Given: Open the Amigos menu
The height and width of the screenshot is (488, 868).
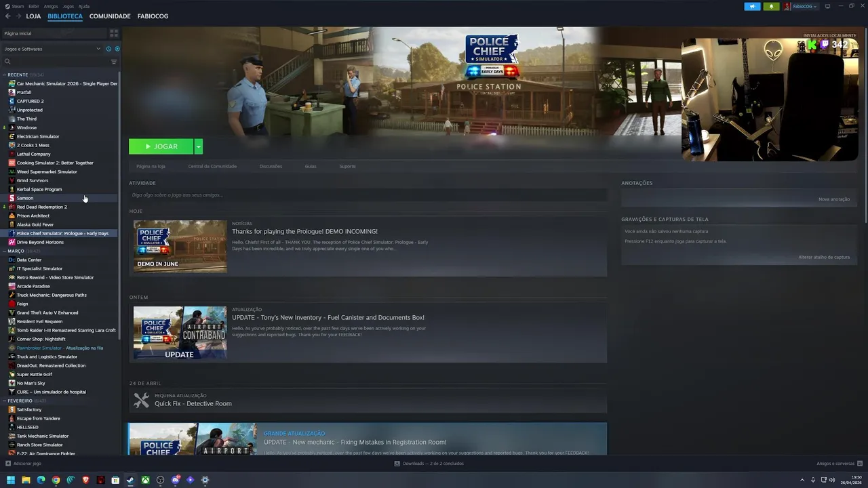Looking at the screenshot, I should 51,6.
